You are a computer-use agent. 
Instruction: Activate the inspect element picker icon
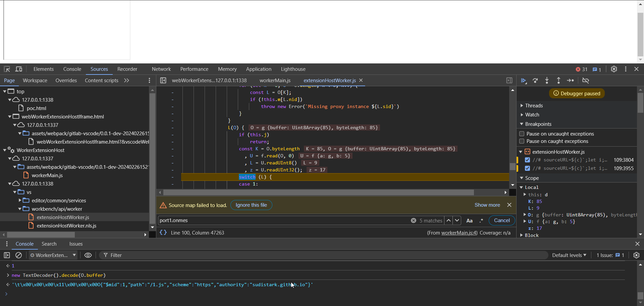[7, 69]
